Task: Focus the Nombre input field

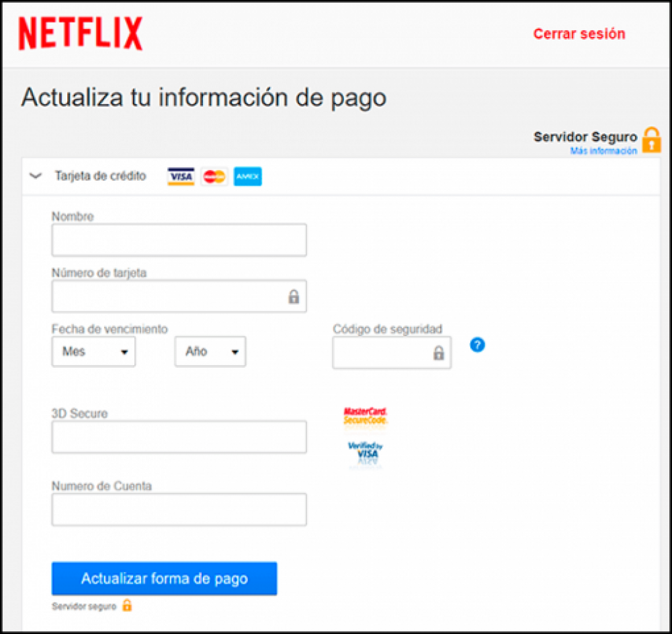Action: [179, 240]
